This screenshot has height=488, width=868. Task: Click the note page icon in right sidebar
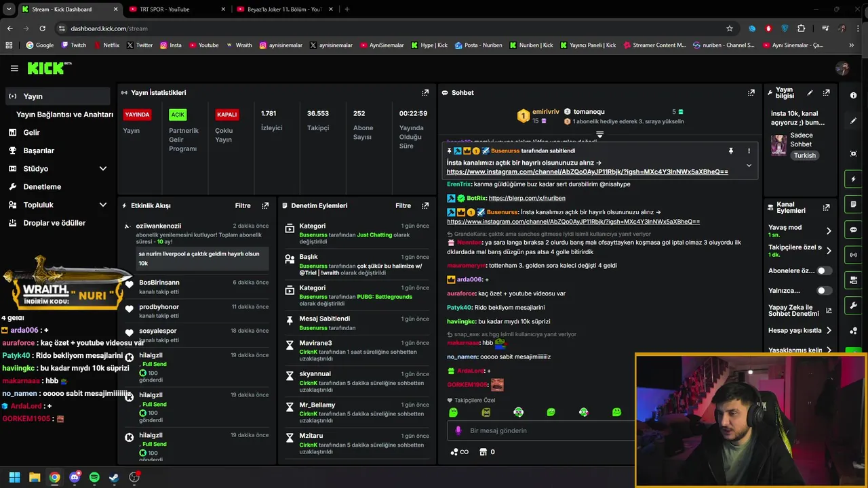point(853,205)
